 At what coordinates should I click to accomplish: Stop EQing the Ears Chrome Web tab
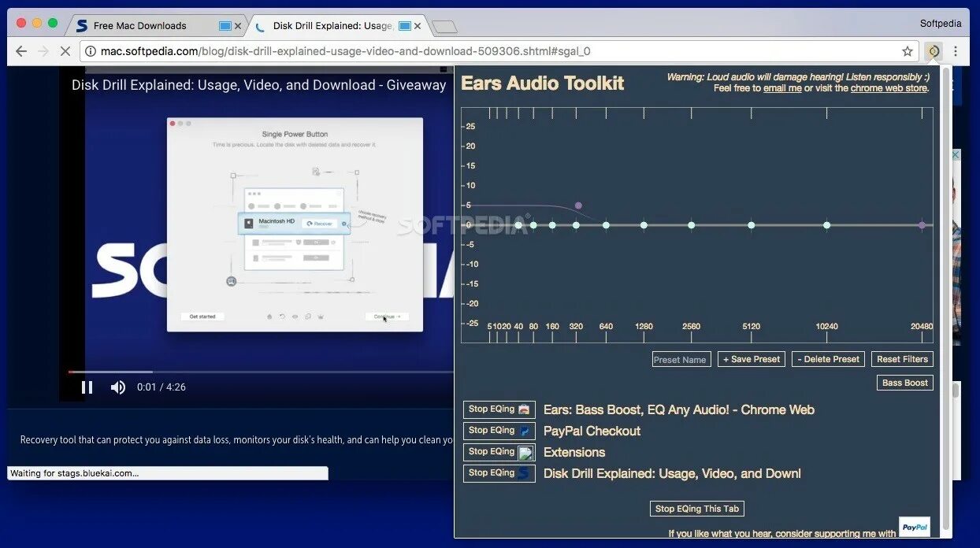click(499, 409)
